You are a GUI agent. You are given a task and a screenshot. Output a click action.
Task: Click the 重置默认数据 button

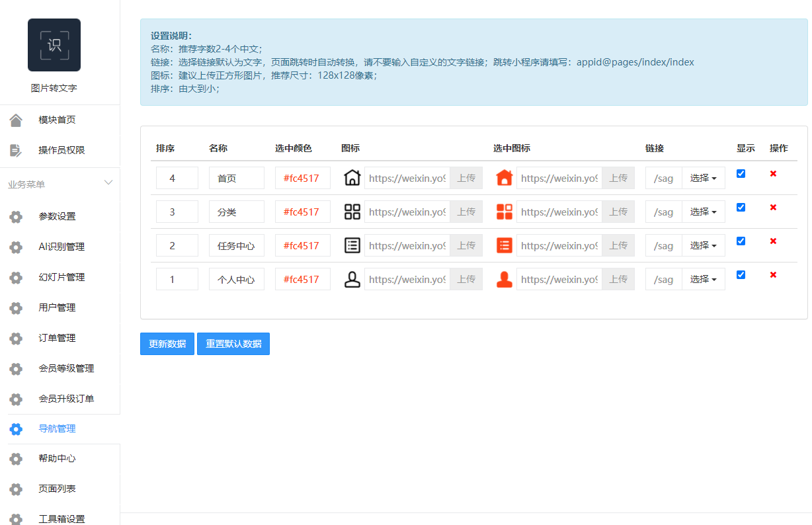tap(233, 344)
